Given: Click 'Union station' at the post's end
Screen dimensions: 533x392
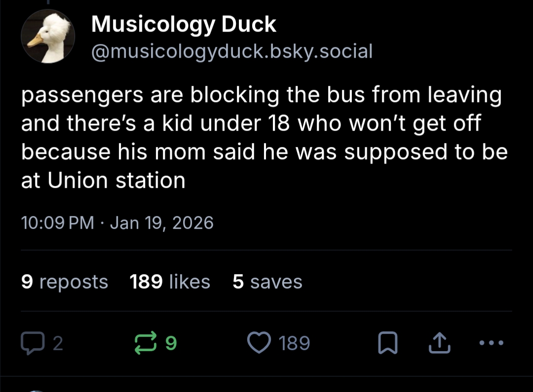Looking at the screenshot, I should point(116,180).
